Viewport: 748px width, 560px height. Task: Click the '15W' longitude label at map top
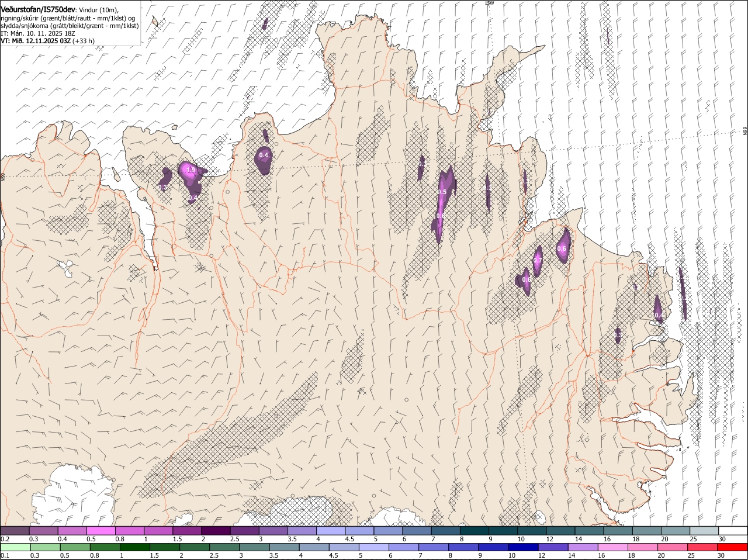click(x=489, y=3)
